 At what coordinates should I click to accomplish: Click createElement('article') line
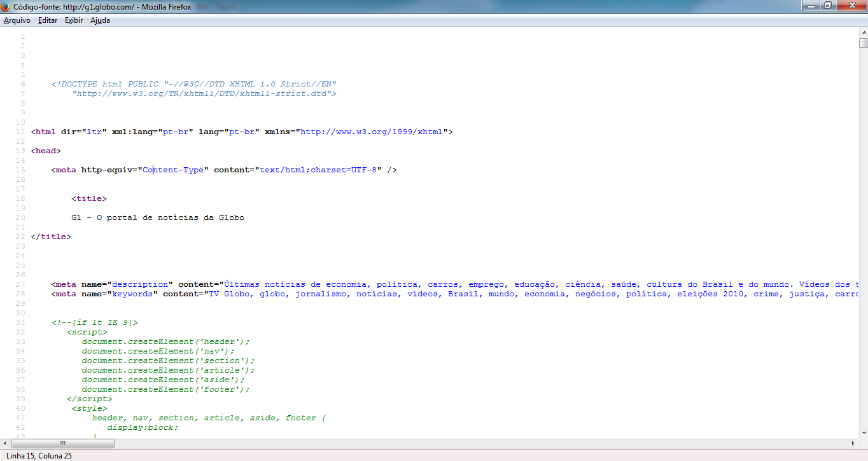tap(168, 370)
